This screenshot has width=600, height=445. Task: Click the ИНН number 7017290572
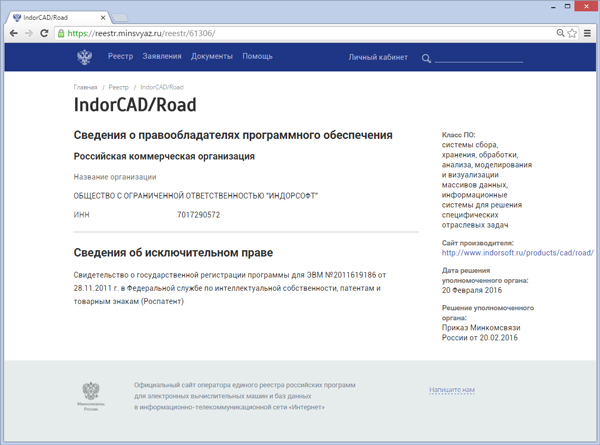199,215
